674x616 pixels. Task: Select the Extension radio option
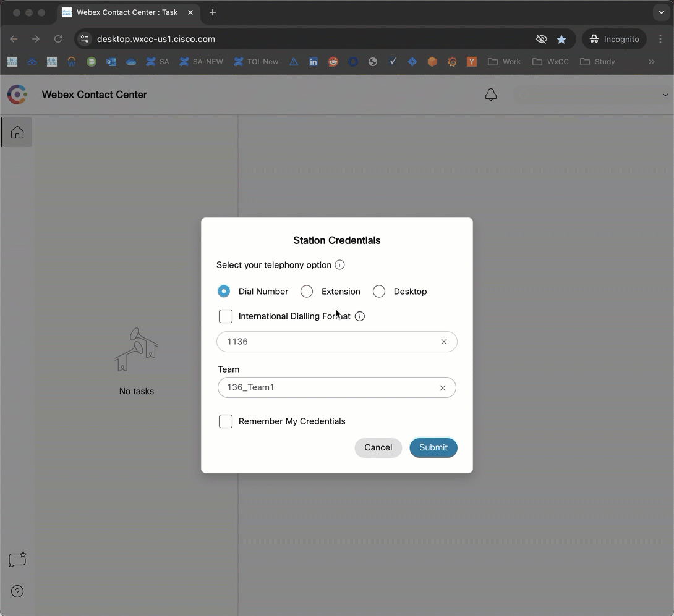tap(307, 292)
